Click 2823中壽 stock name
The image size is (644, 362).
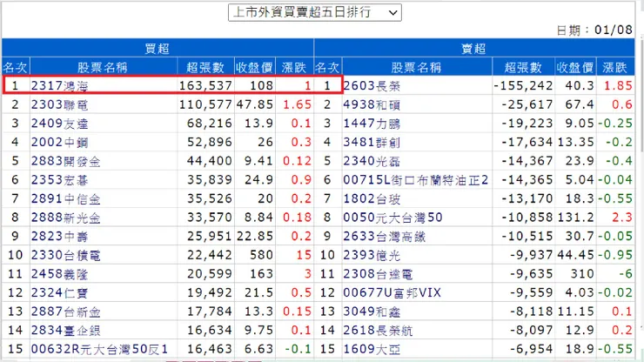59,237
